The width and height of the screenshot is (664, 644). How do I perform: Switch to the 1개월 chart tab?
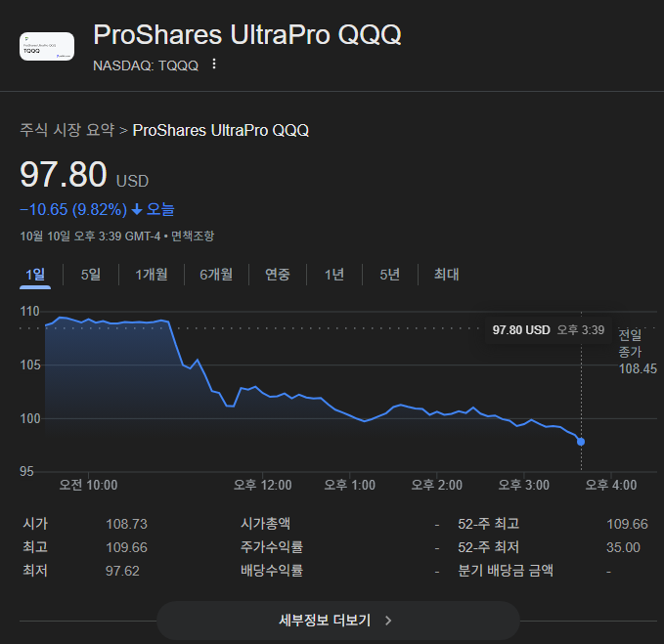(152, 275)
